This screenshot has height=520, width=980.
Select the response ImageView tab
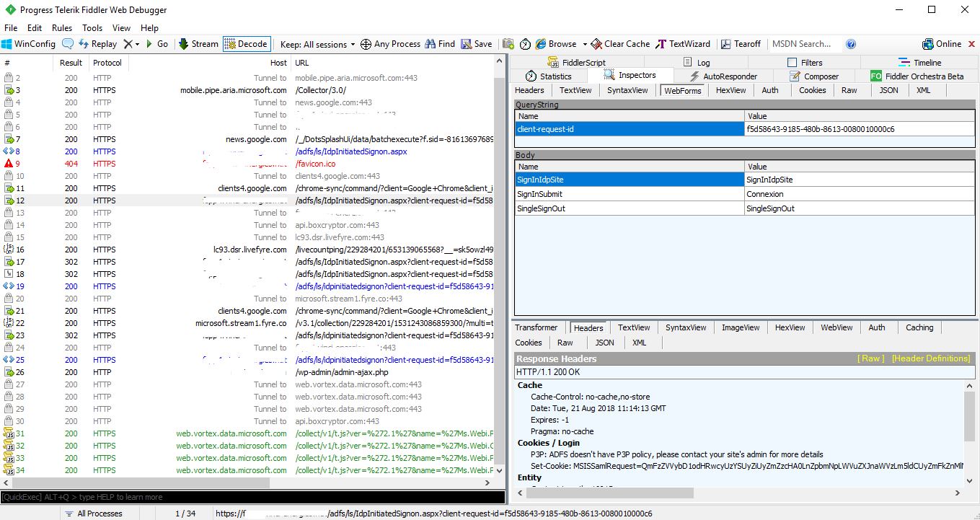(741, 327)
